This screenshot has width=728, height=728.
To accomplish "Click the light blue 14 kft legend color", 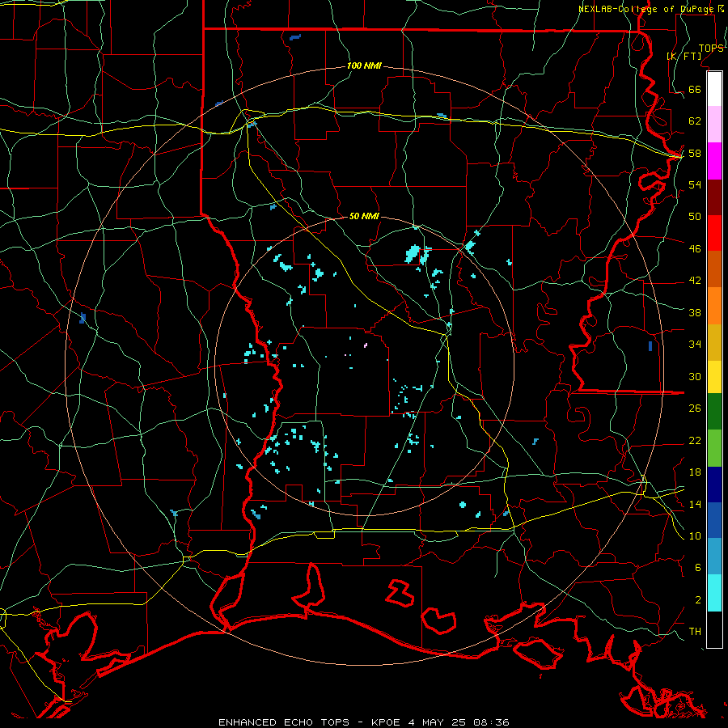I will click(x=714, y=557).
